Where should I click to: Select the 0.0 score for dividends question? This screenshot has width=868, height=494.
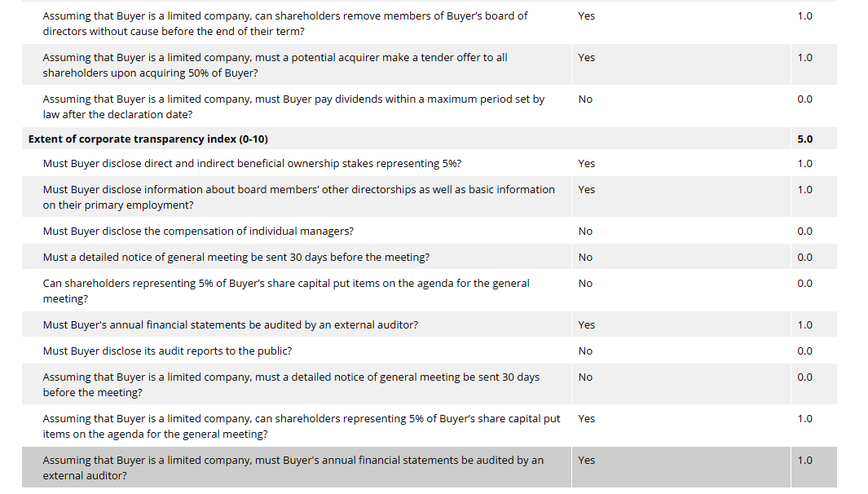coord(804,99)
